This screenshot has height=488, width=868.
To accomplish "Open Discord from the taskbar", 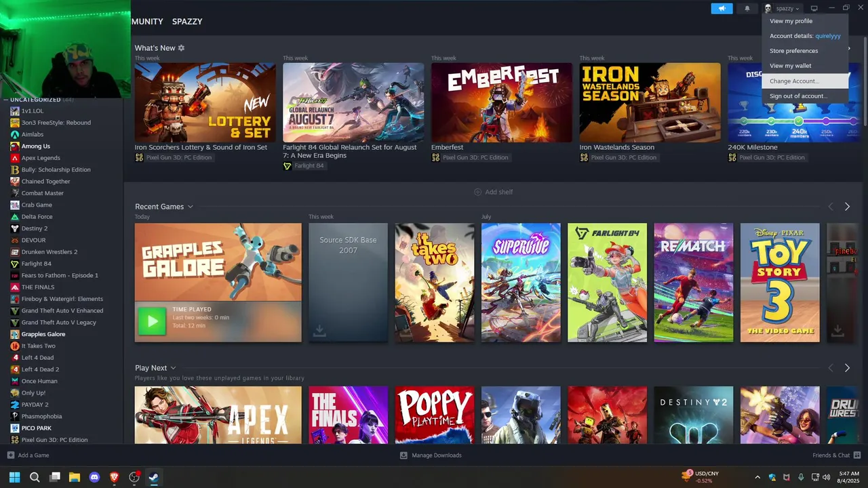I will click(x=94, y=477).
